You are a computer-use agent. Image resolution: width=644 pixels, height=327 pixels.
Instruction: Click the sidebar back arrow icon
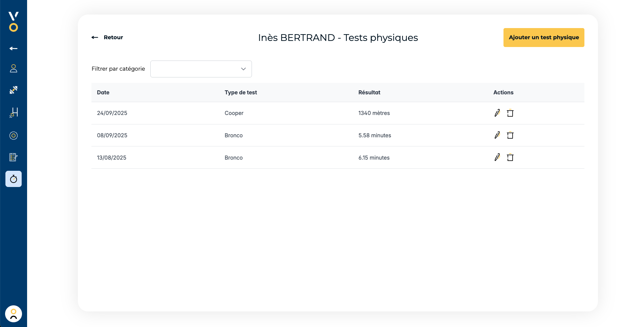[x=14, y=49]
